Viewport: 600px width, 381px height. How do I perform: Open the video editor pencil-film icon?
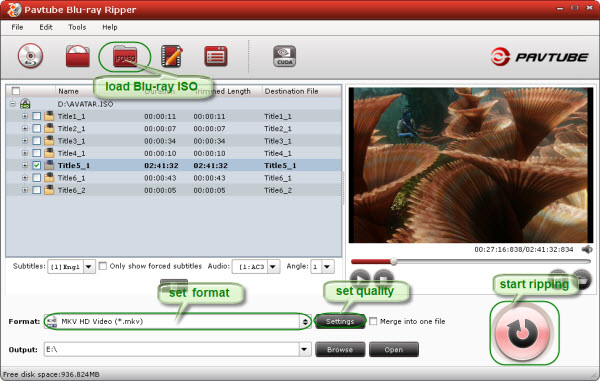click(x=171, y=56)
